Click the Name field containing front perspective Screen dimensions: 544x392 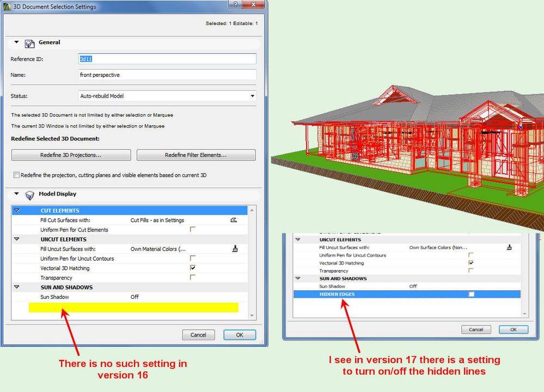click(167, 75)
